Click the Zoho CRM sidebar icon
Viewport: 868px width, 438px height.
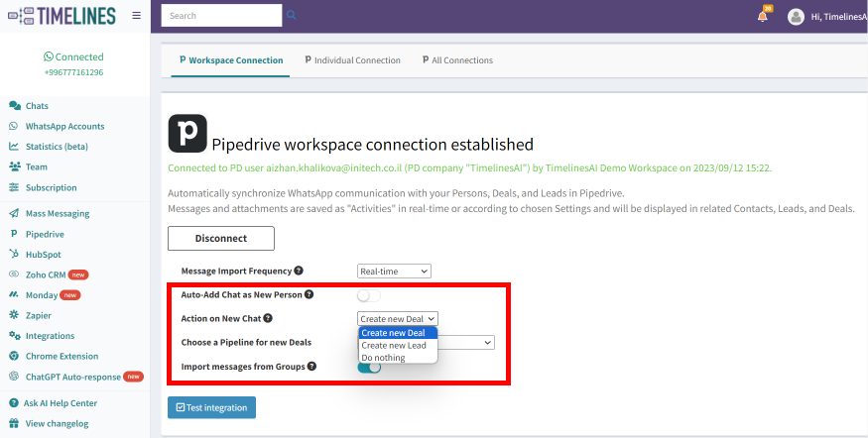[14, 274]
